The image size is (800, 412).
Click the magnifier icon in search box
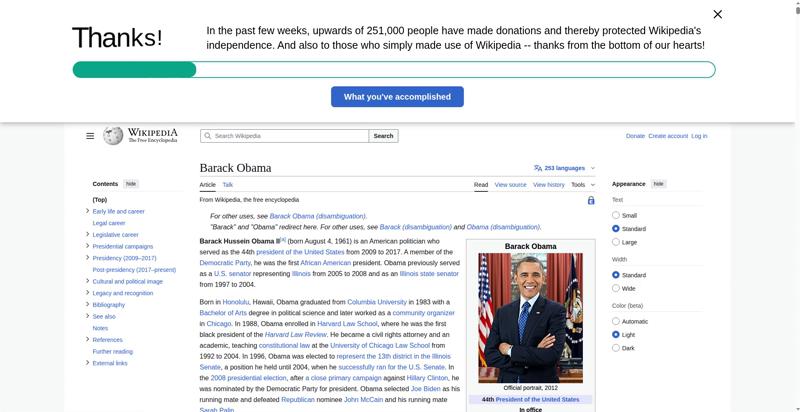click(x=207, y=136)
